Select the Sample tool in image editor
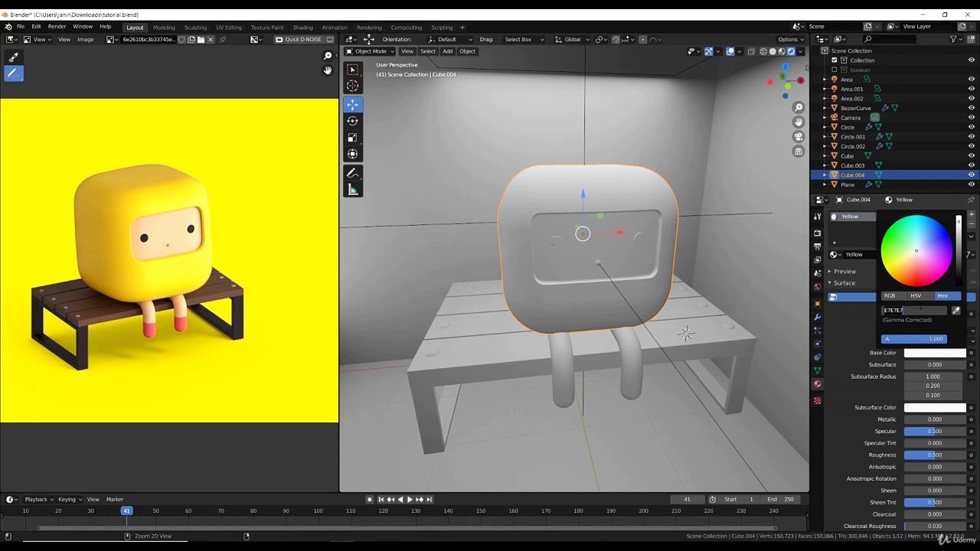 13,57
